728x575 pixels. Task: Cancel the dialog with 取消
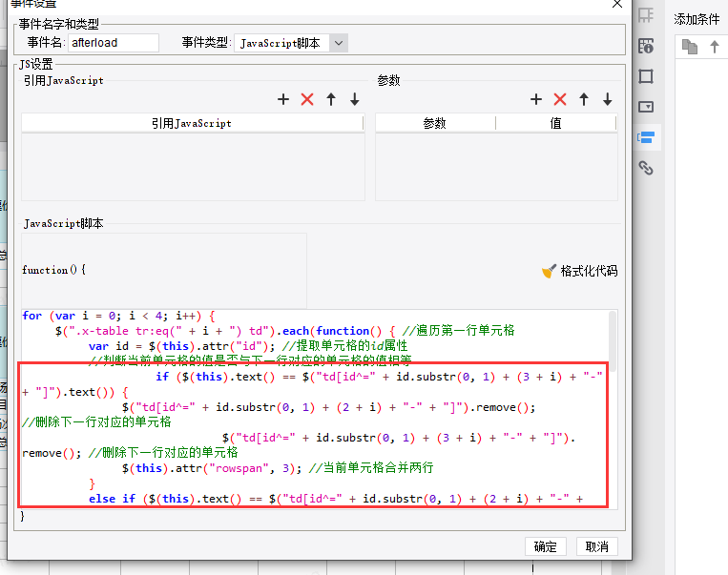coord(597,546)
